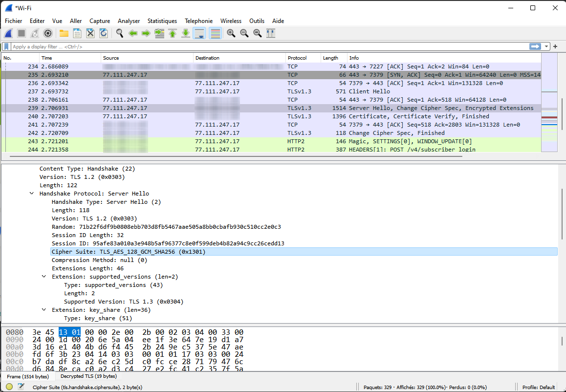This screenshot has height=392, width=566.
Task: Click the start capture shark fin icon
Action: [9, 34]
